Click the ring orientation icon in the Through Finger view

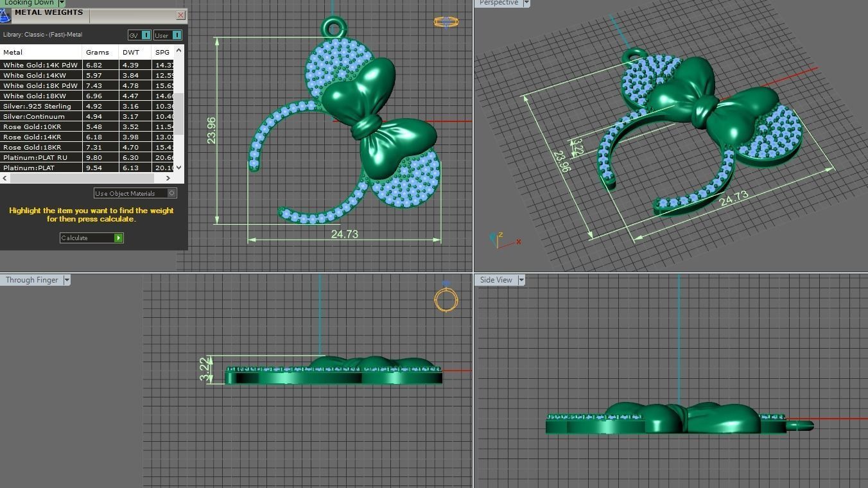tap(446, 299)
